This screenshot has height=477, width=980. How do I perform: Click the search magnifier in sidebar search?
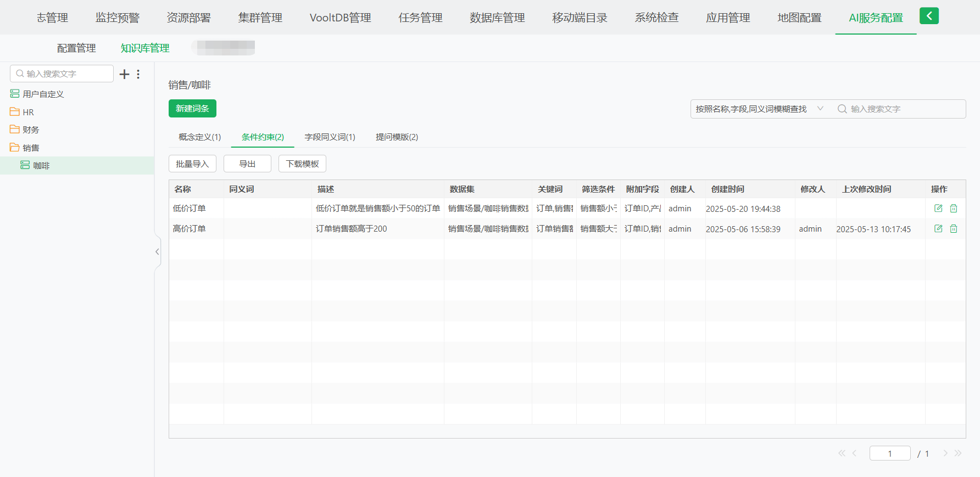[20, 74]
